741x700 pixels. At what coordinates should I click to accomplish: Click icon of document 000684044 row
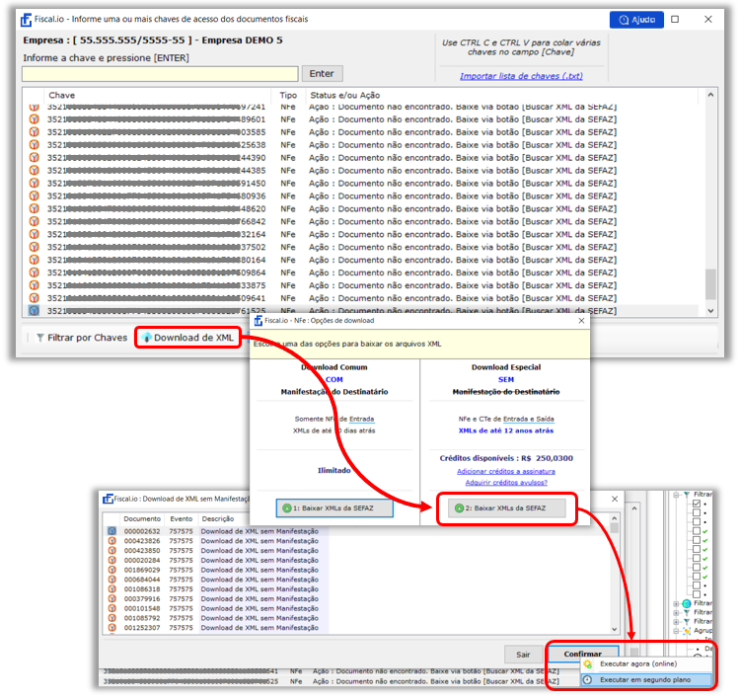pyautogui.click(x=112, y=580)
